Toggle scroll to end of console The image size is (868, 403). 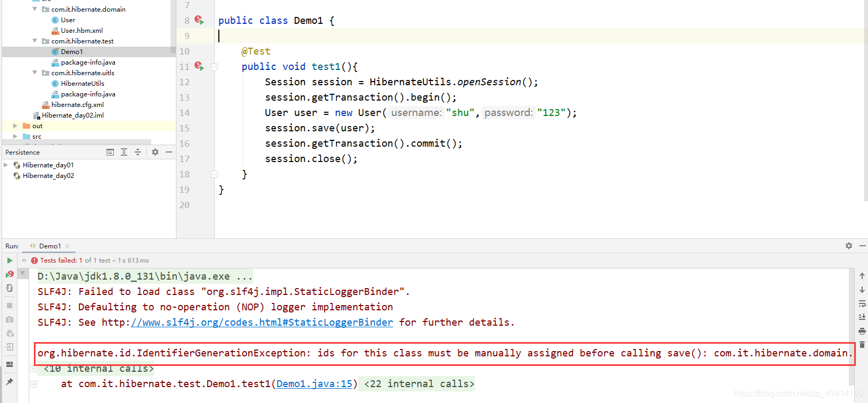[862, 317]
